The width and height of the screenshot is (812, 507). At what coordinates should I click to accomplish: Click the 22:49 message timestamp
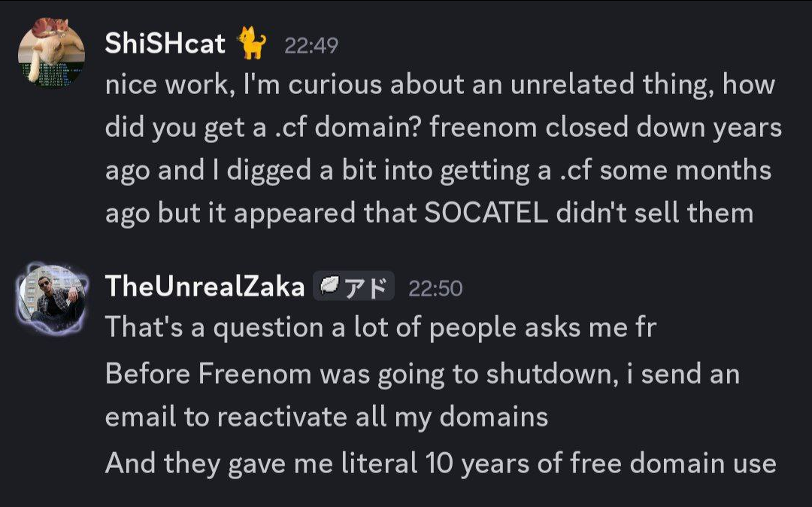tap(311, 46)
